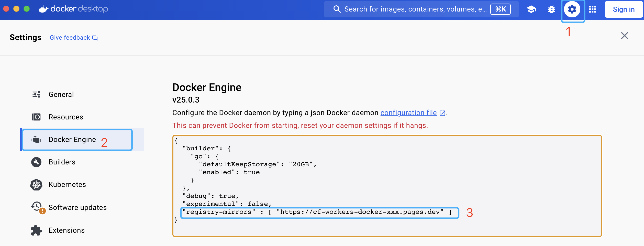This screenshot has width=644, height=246.
Task: Click the "builder": { line
Action: coord(207,149)
